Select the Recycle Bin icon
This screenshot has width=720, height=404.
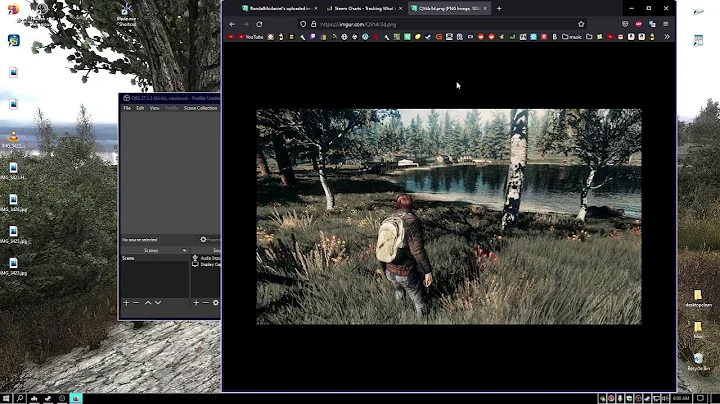point(698,361)
